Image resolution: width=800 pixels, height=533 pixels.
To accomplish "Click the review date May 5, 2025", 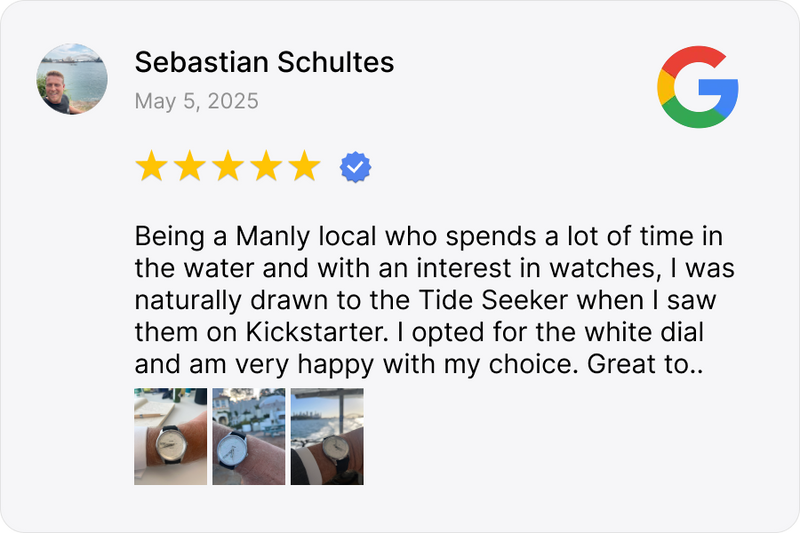I will click(x=196, y=101).
